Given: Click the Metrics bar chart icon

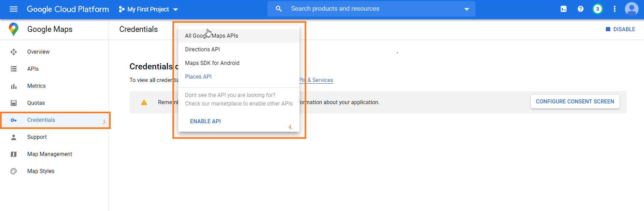Looking at the screenshot, I should [x=14, y=86].
